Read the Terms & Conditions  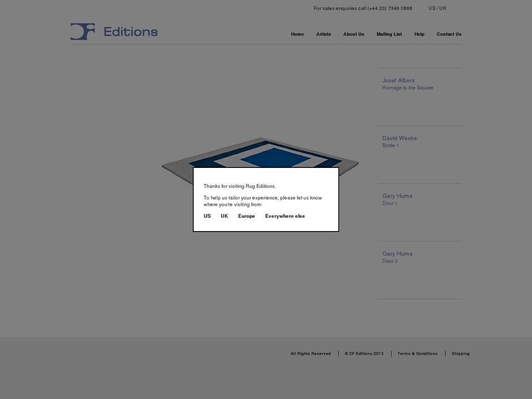(417, 354)
